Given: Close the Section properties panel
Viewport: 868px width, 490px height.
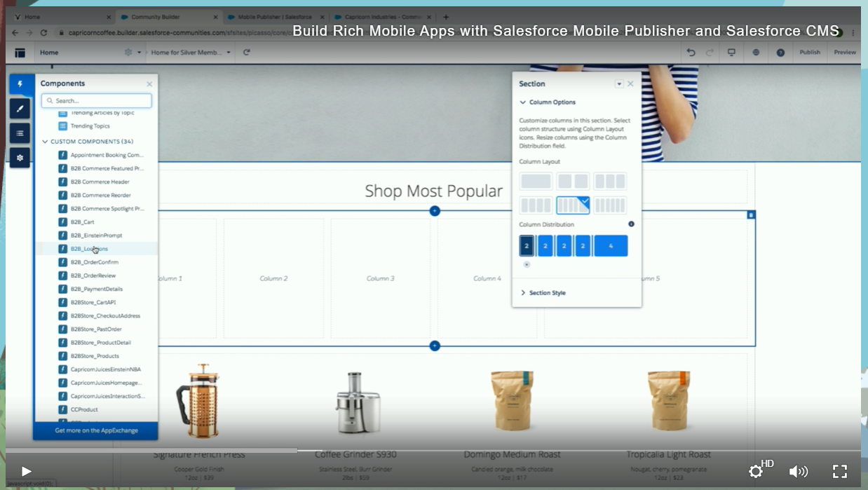Looking at the screenshot, I should click(630, 83).
